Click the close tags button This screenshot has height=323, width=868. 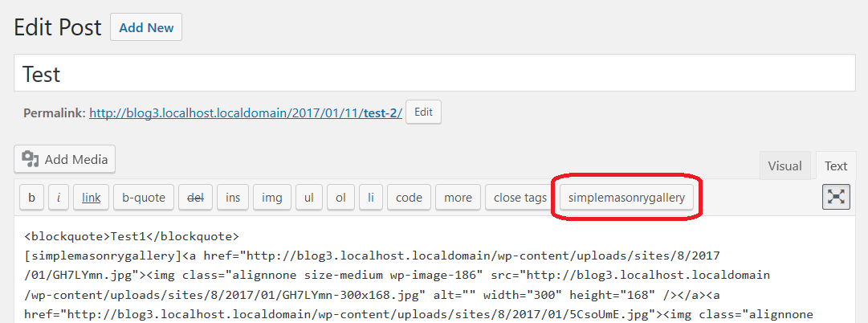click(x=520, y=197)
